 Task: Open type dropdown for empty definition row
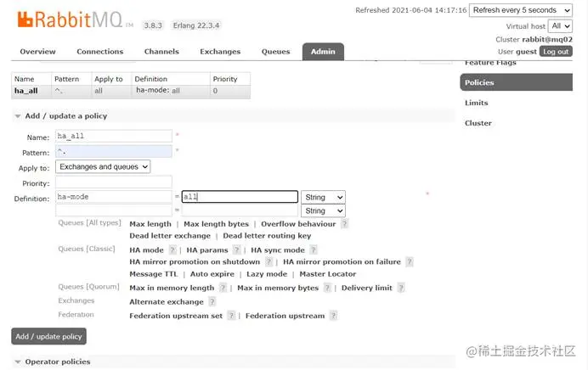(323, 210)
